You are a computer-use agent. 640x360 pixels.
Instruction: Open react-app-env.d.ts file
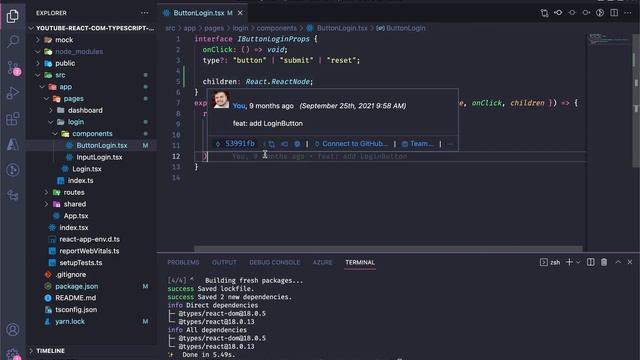click(x=89, y=239)
